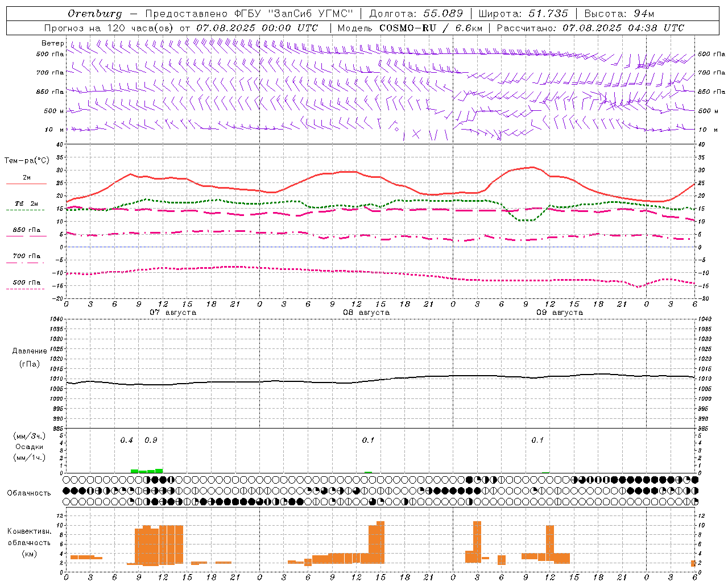The width and height of the screenshot is (728, 582).
Task: Click the '08 августа' date label
Action: tap(366, 313)
